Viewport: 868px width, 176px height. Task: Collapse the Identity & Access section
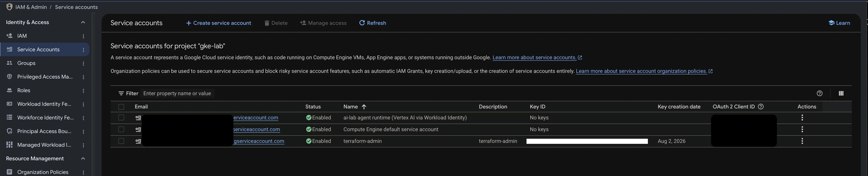click(83, 22)
